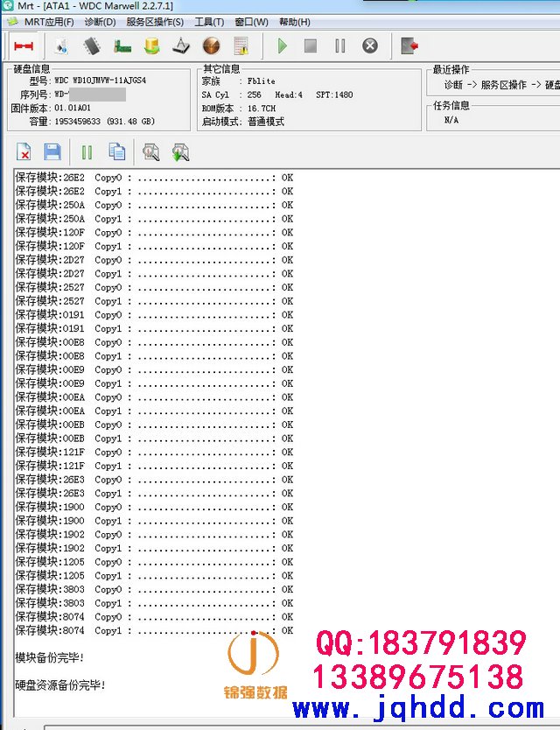Screen dimensions: 560x730
Task: Click log line 保存模块:3803 Copy1
Action: [154, 603]
